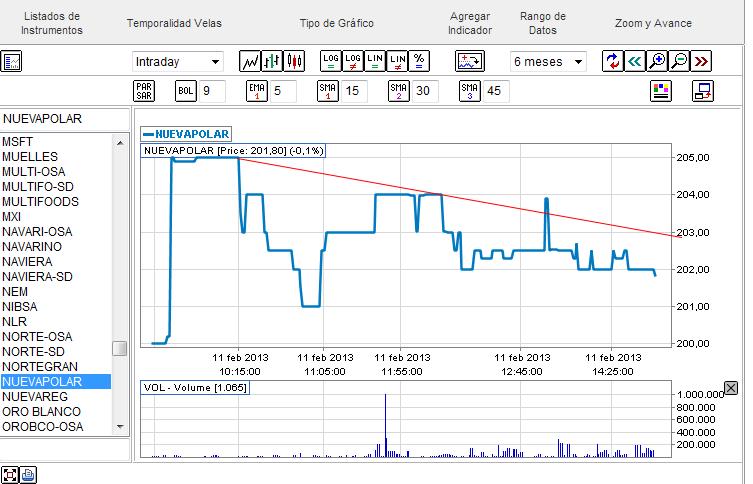Click the zoom in magnifier icon
The height and width of the screenshot is (484, 753).
click(656, 61)
